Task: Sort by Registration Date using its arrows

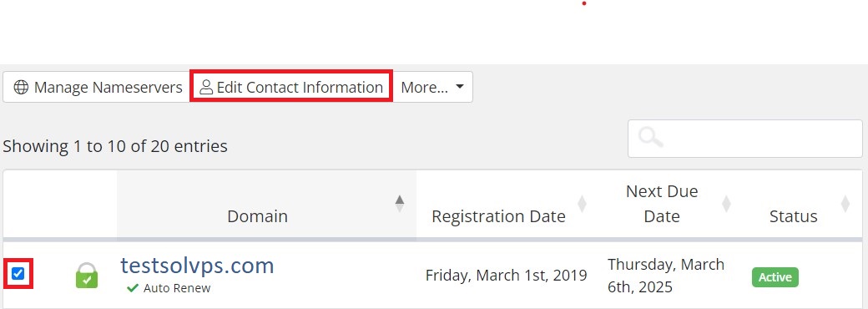Action: 582,204
